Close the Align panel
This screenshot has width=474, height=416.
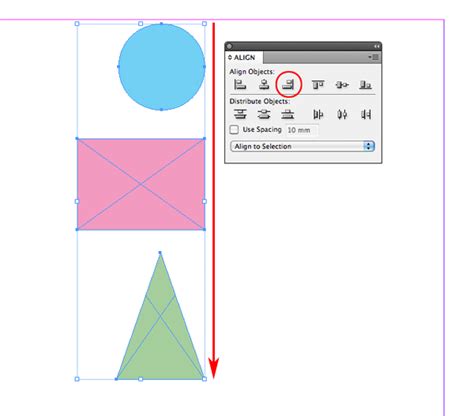[229, 46]
